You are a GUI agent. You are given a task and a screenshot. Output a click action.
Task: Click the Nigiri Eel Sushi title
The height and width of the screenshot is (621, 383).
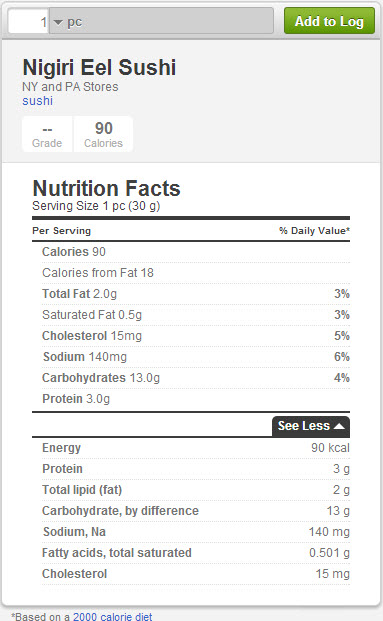99,67
